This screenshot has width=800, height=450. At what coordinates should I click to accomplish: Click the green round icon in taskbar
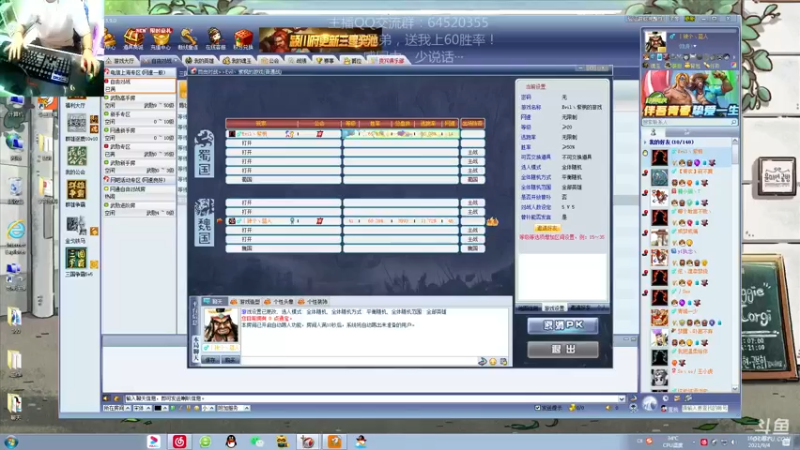click(x=205, y=442)
